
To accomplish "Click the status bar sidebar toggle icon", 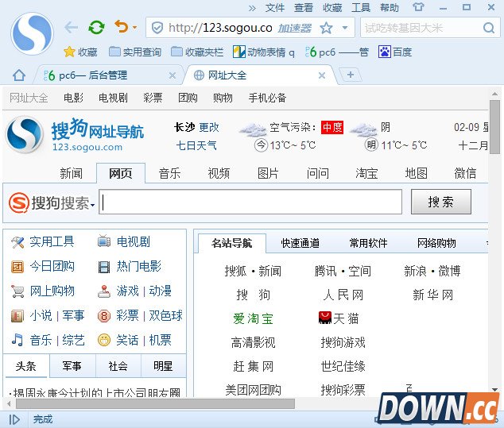I will tap(14, 419).
